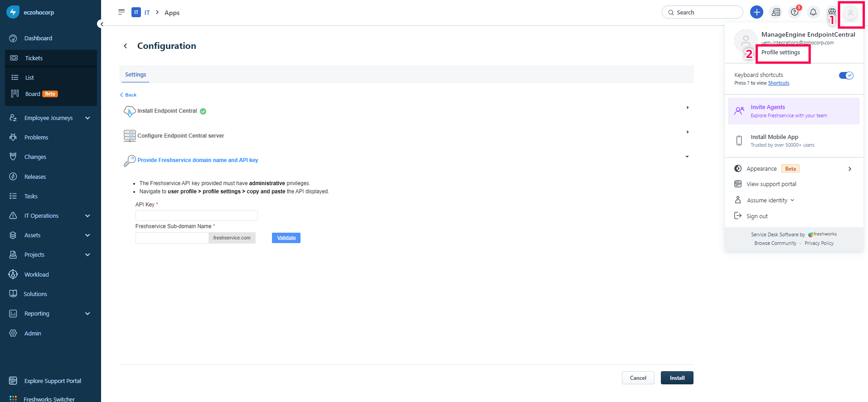Screen dimensions: 868x402
Task: Open the notifications bell icon
Action: pyautogui.click(x=813, y=12)
